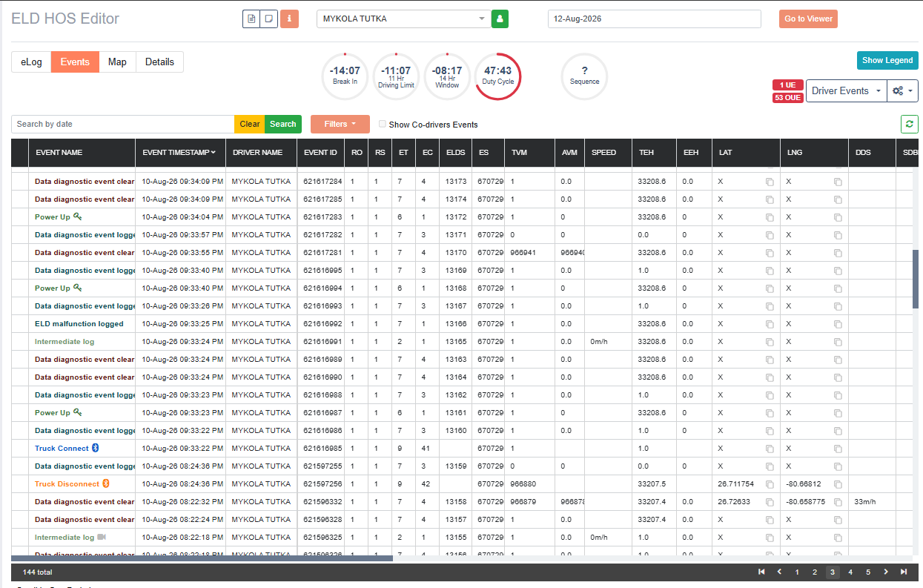Click the Show Legend button
923x588 pixels.
point(887,60)
